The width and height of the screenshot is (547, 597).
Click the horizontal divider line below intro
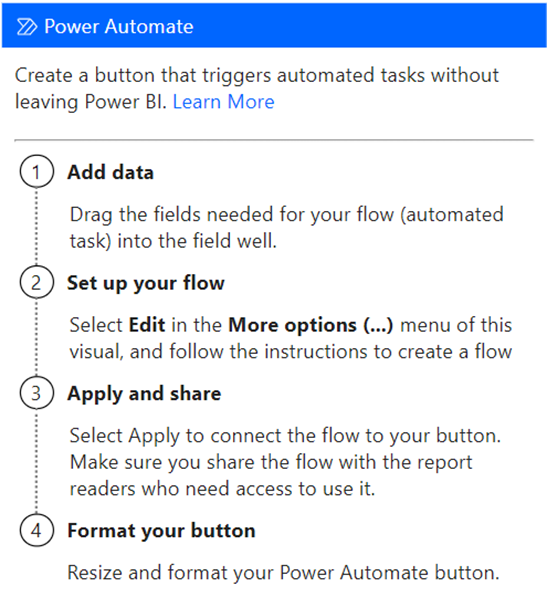(274, 140)
